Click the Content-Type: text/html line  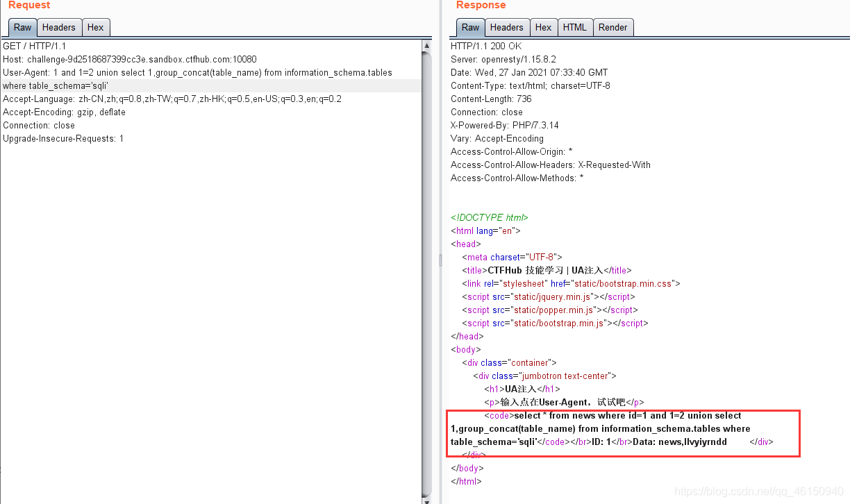click(531, 85)
